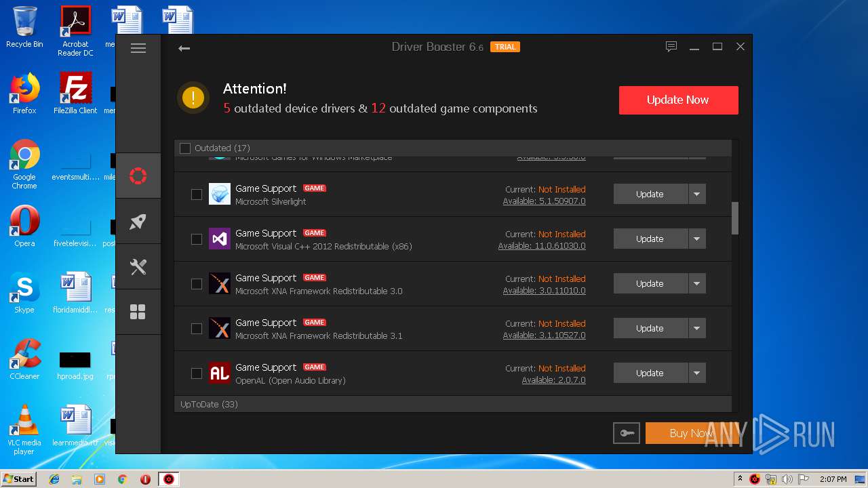
Task: Check the XNA Framework Redistributable 3.1 checkbox
Action: pyautogui.click(x=197, y=329)
